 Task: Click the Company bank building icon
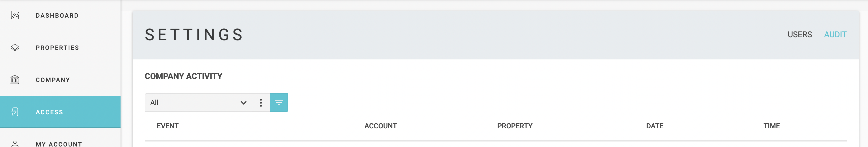click(x=15, y=80)
